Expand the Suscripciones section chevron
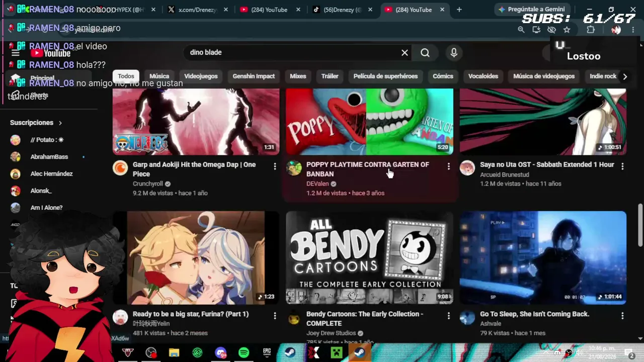The image size is (644, 362). (60, 123)
